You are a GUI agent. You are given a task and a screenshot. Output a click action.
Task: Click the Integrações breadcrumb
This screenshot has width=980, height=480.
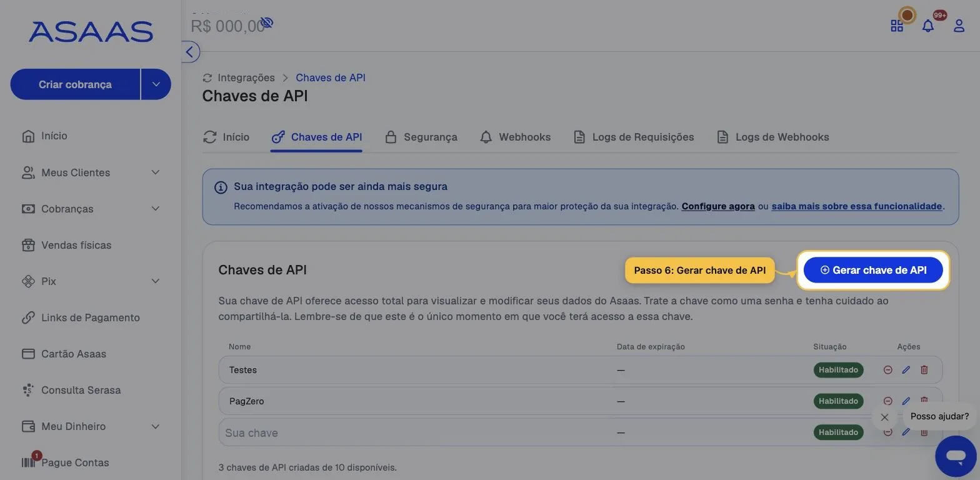click(x=246, y=77)
